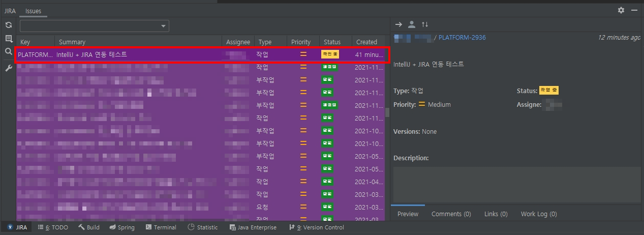Open the Preview tab

click(408, 214)
